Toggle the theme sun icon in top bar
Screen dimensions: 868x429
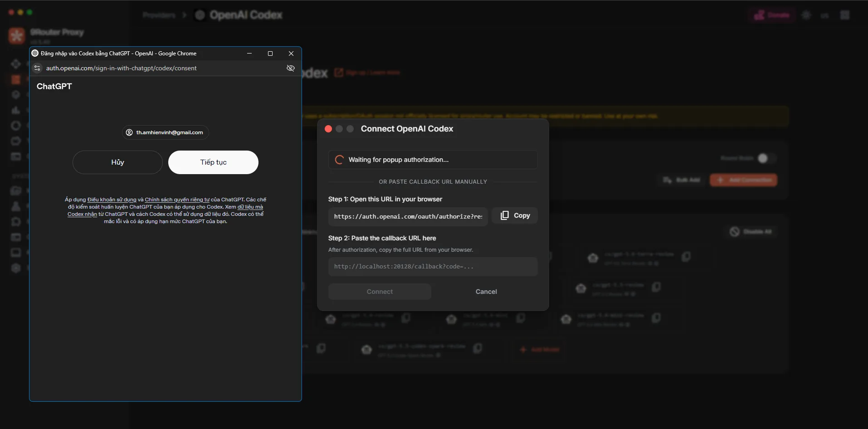[x=806, y=15]
